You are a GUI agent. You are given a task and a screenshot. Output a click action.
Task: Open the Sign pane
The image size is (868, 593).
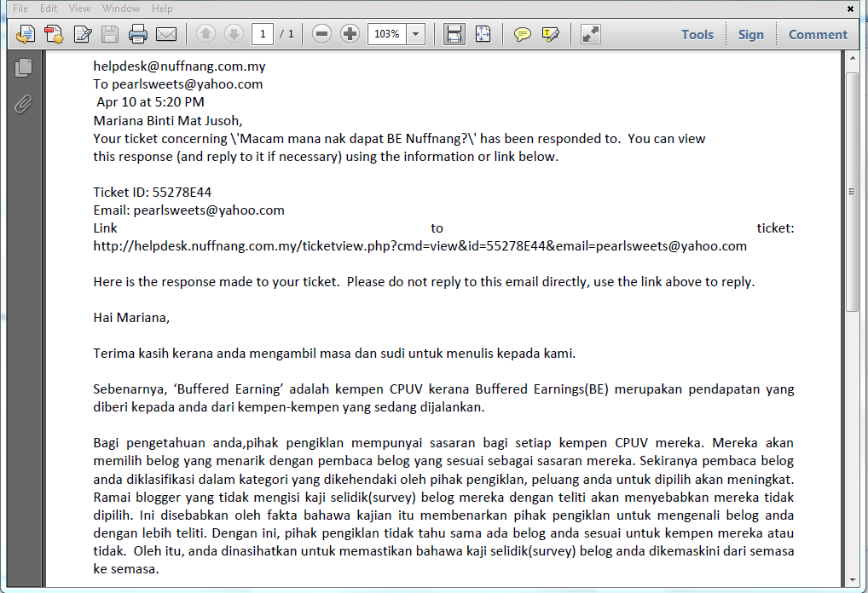(x=750, y=35)
